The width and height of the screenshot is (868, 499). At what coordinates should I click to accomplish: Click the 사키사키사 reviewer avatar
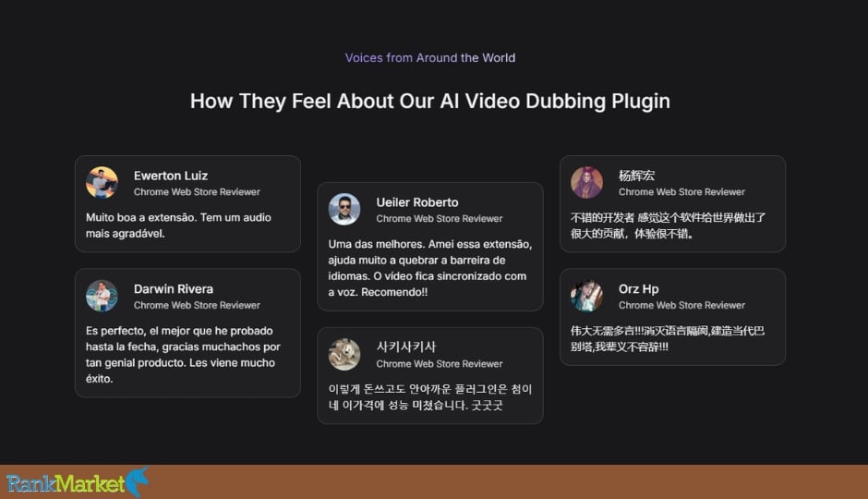click(x=344, y=355)
